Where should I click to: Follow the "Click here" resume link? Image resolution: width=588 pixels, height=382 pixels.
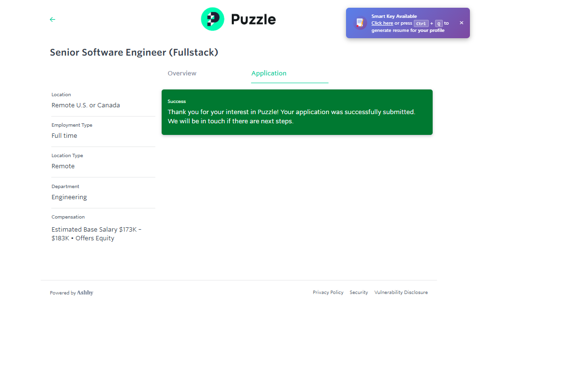(x=382, y=23)
